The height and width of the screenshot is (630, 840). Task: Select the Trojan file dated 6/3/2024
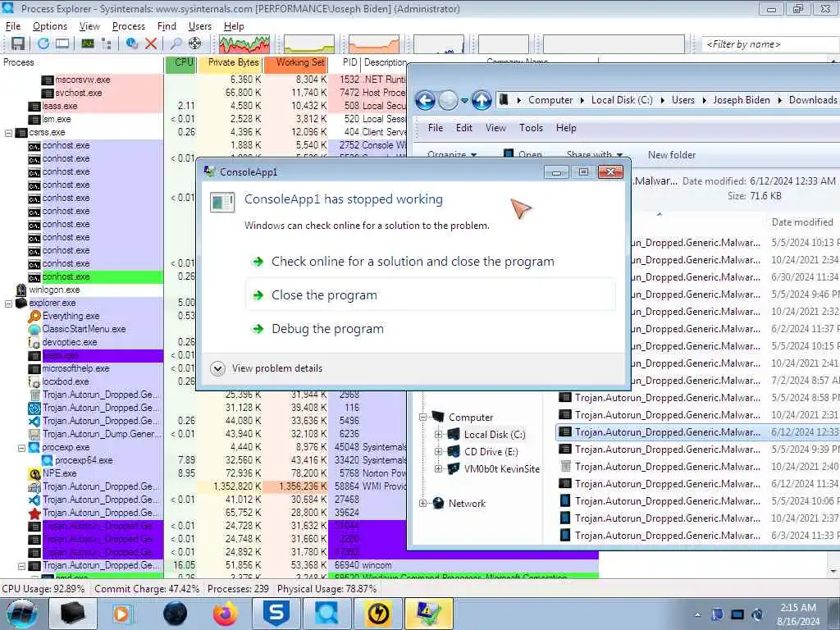(699, 535)
